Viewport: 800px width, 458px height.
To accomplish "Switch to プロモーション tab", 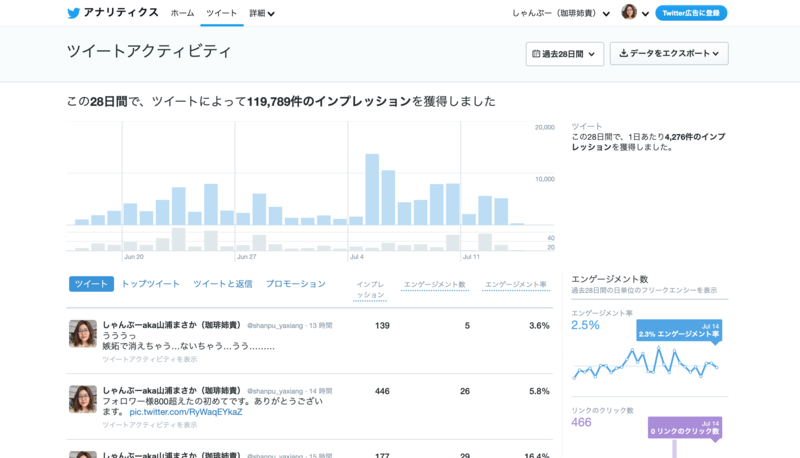I will click(295, 284).
